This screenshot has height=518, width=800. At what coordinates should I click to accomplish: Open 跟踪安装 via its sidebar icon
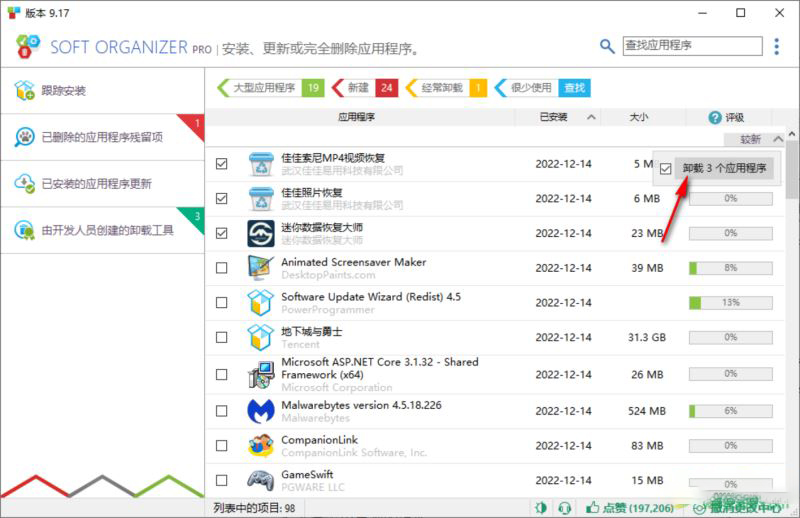[24, 90]
